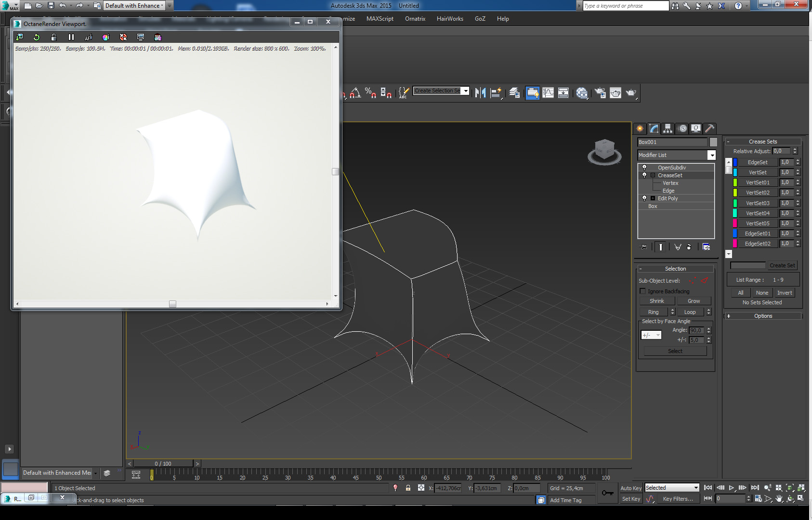This screenshot has height=520, width=812.
Task: Click the Mirror tool in the main toolbar
Action: [x=480, y=92]
